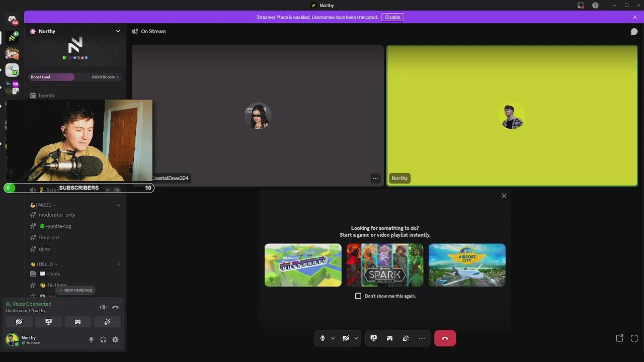The width and height of the screenshot is (644, 362).
Task: Select the Northy server icon
Action: point(12,37)
